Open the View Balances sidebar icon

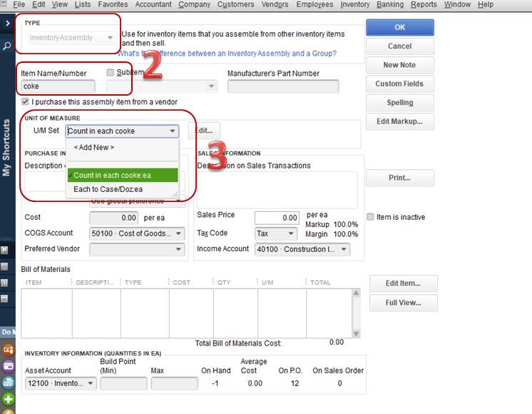coord(4,266)
